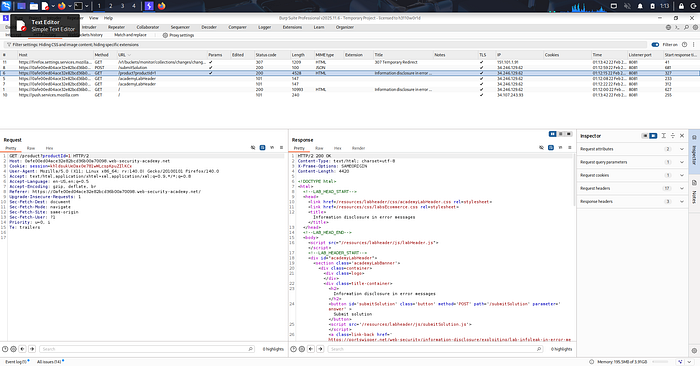The image size is (700, 366).
Task: Select side-by-side request/response layout
Action: (553, 134)
